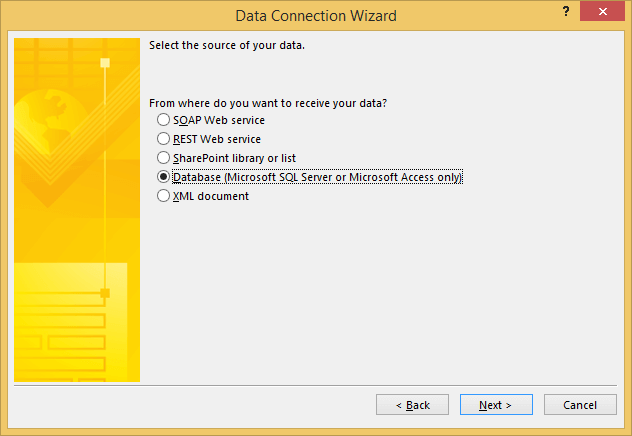
Task: Choose the XML document radio circle
Action: coord(164,196)
